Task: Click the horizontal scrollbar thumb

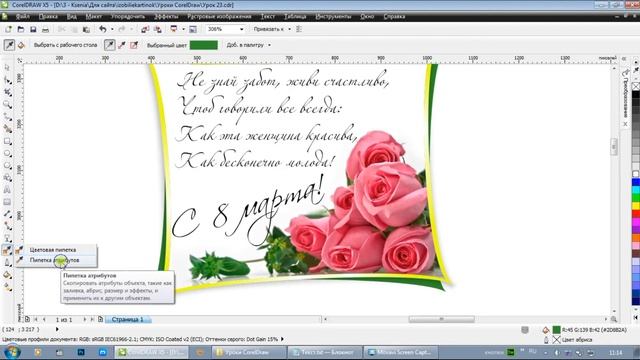Action: [x=442, y=319]
